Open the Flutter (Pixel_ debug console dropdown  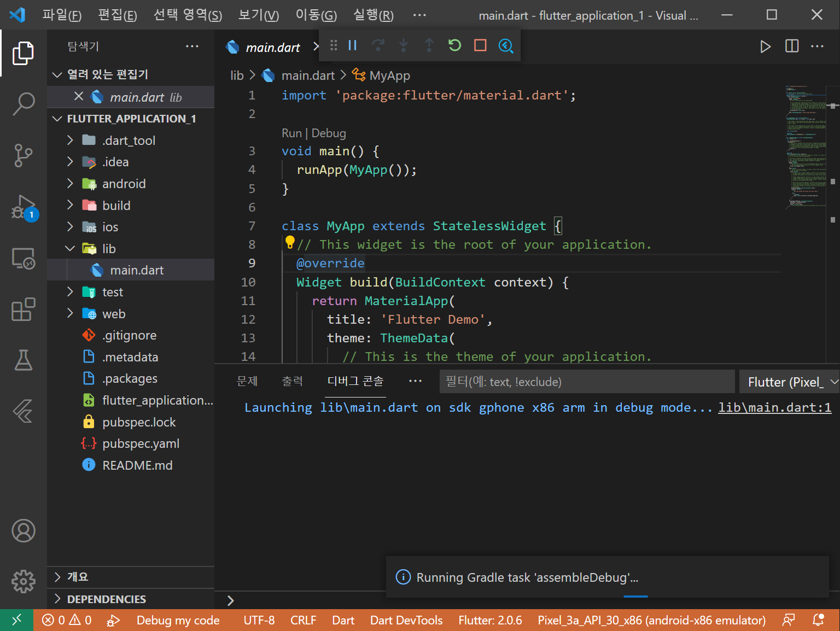(790, 382)
